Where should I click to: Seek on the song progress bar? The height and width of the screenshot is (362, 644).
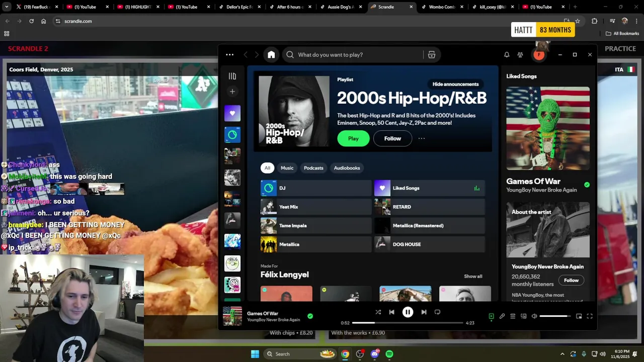pos(408,323)
